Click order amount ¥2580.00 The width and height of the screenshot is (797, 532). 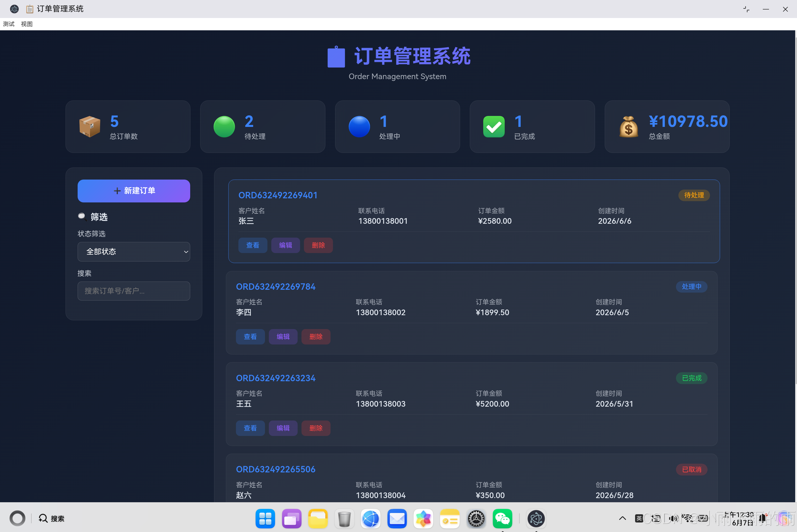(494, 221)
